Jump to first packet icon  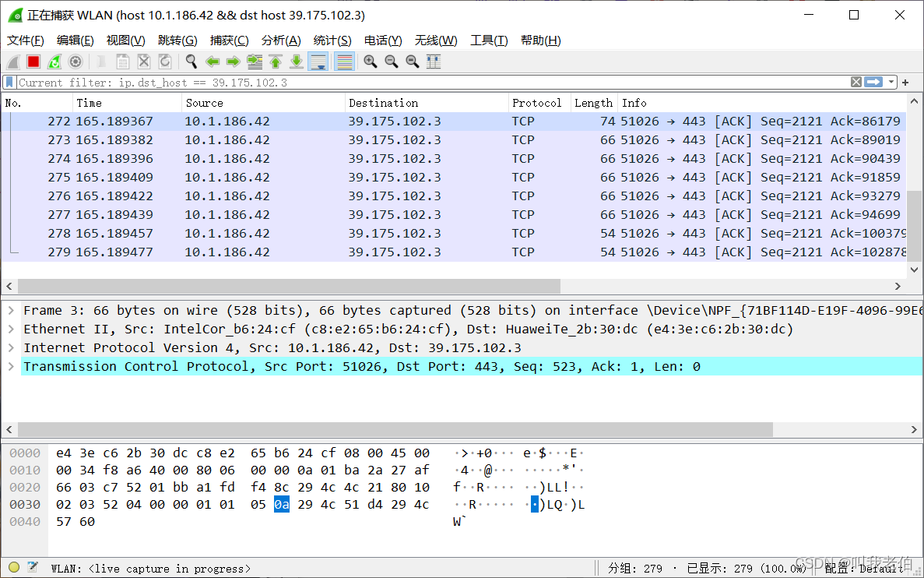pyautogui.click(x=276, y=62)
